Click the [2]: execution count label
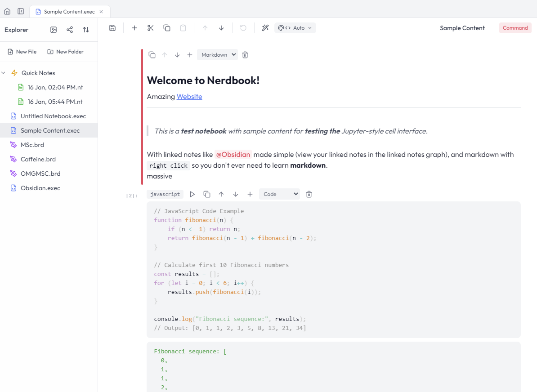 click(x=132, y=196)
